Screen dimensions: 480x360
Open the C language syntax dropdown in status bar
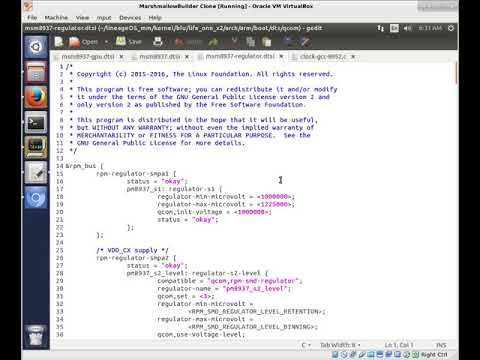click(x=306, y=345)
